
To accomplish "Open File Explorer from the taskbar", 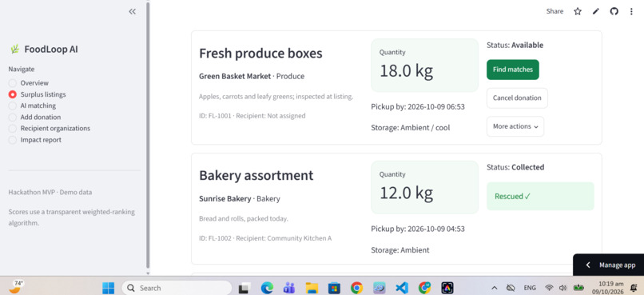I will coord(312,288).
